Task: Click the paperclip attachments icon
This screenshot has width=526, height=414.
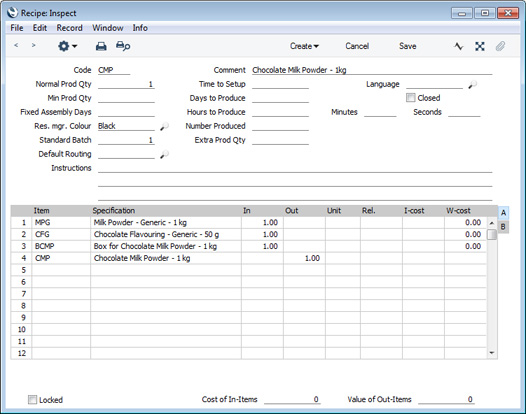Action: [500, 46]
